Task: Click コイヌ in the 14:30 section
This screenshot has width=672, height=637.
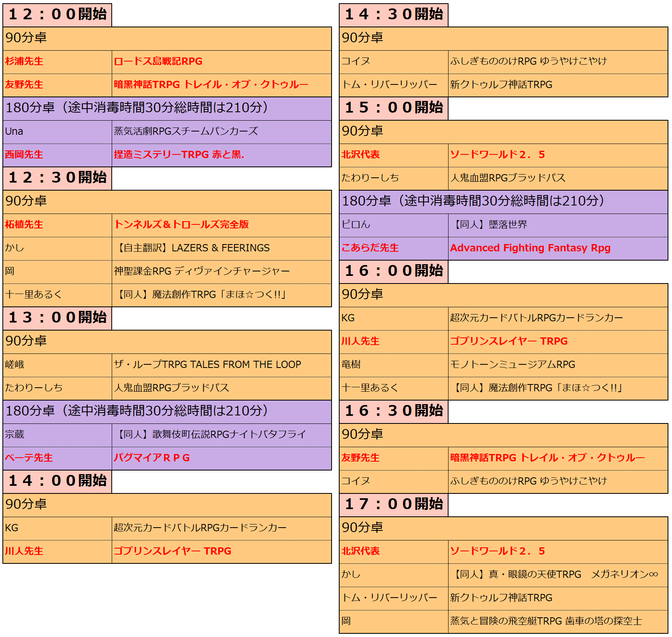Action: (356, 61)
